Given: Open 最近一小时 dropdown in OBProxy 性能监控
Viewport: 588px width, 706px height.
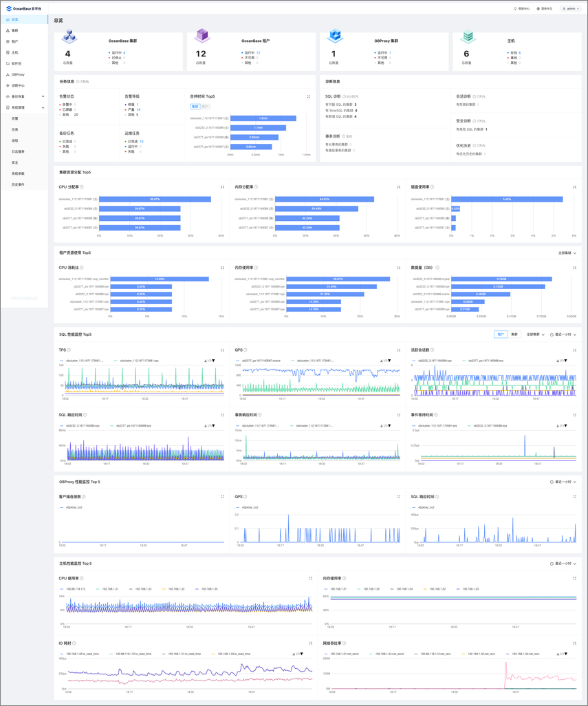Looking at the screenshot, I should pyautogui.click(x=563, y=482).
